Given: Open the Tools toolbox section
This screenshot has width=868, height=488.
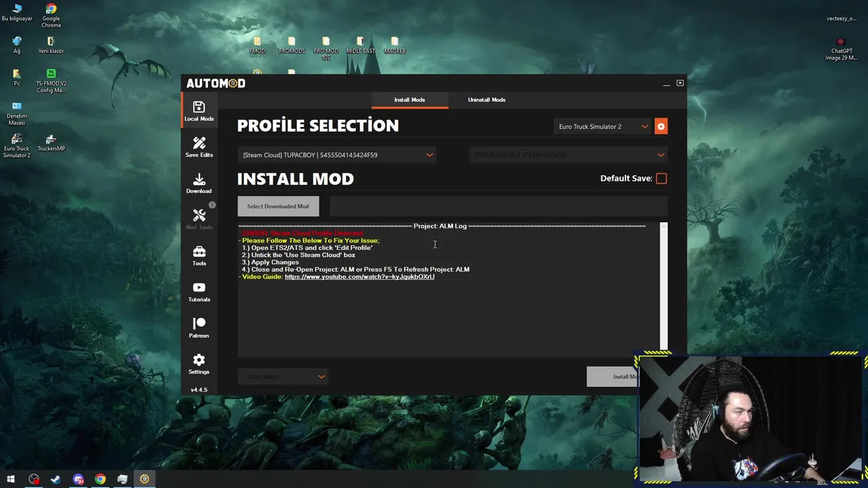Looking at the screenshot, I should [199, 256].
